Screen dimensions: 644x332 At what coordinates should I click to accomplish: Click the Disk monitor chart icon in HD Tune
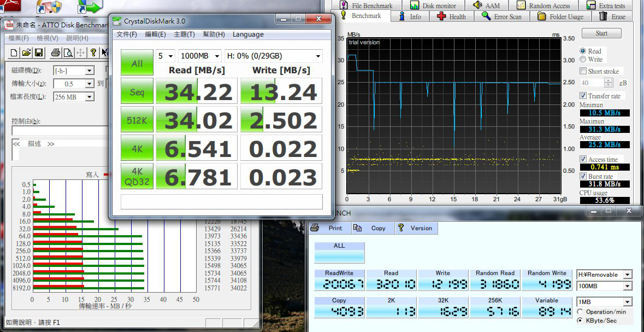(415, 5)
